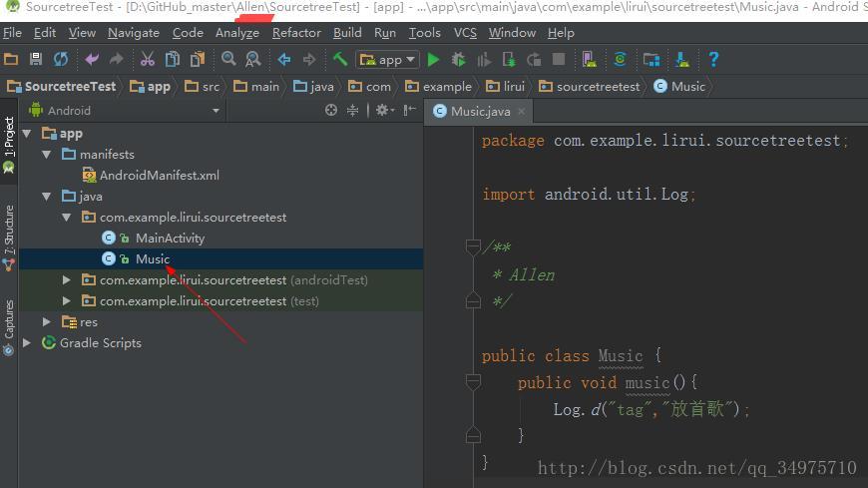Click the src breadcrumb
Screen dimensions: 868x488
tap(203, 87)
